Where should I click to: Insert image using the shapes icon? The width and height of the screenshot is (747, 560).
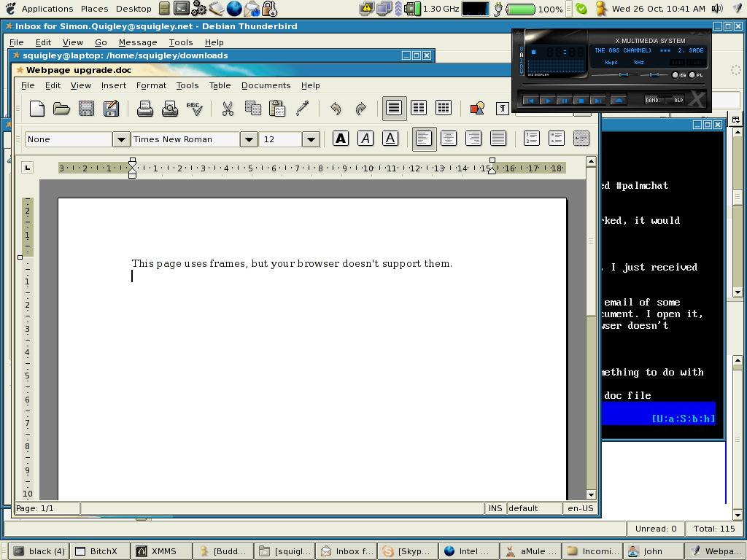click(x=477, y=109)
